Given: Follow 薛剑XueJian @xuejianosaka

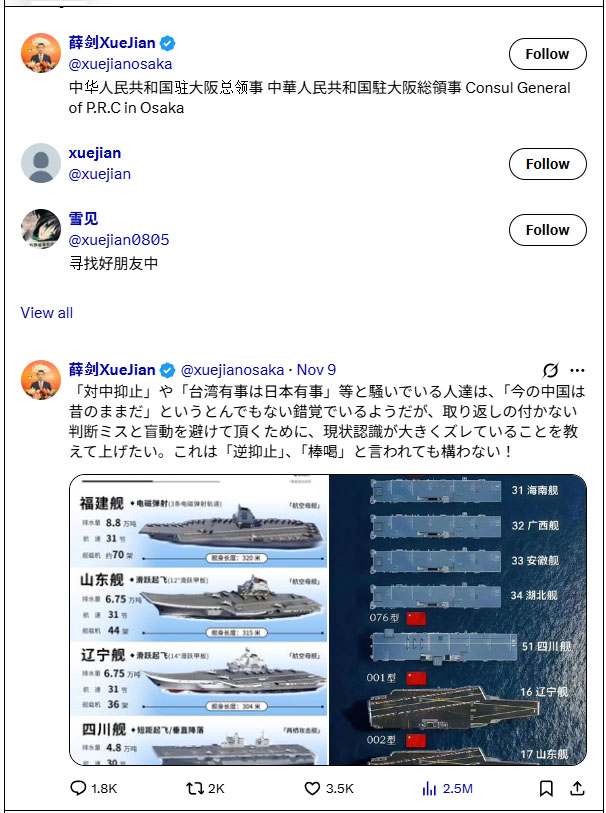Looking at the screenshot, I should tap(547, 54).
